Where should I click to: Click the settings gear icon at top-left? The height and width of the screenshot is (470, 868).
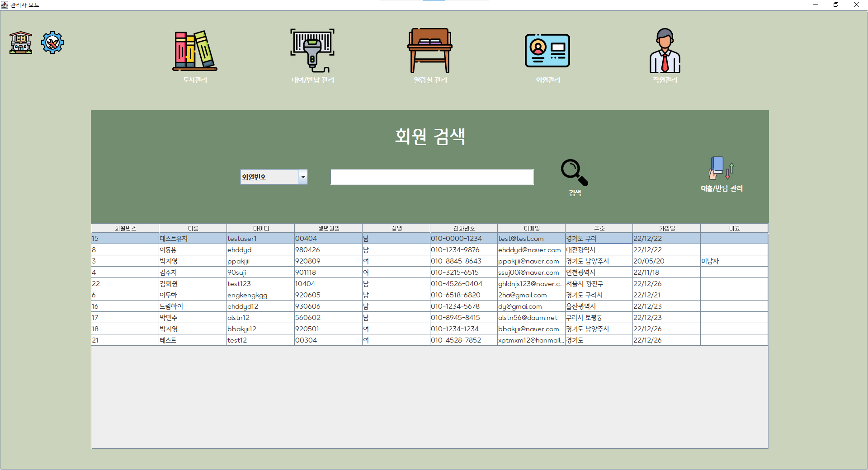click(52, 42)
